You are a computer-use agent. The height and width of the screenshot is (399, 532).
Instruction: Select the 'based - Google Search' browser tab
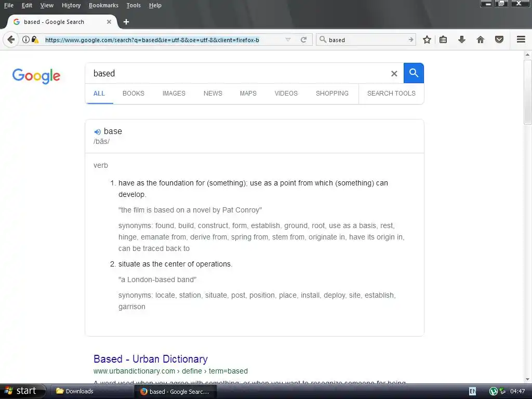pyautogui.click(x=62, y=22)
